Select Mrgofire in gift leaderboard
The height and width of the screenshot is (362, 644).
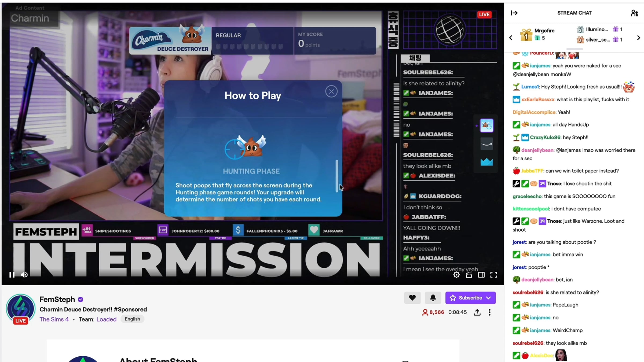[537, 34]
